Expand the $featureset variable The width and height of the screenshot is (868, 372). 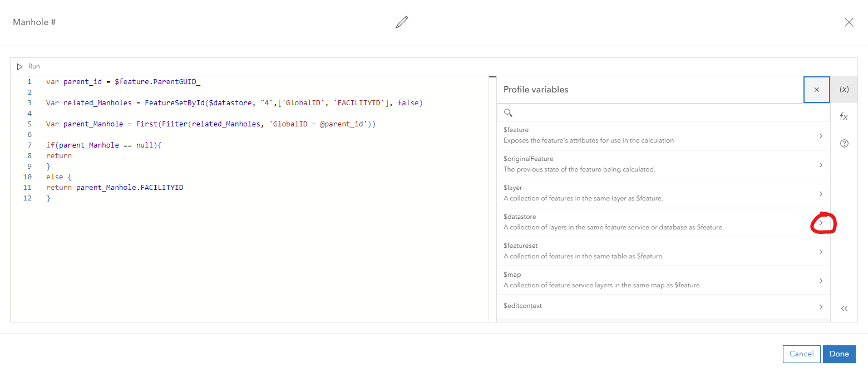[x=821, y=251]
